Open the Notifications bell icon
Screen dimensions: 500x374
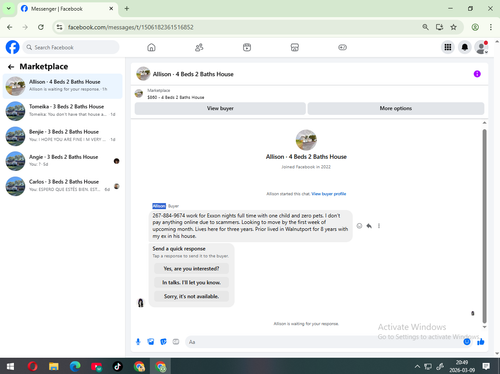click(465, 47)
